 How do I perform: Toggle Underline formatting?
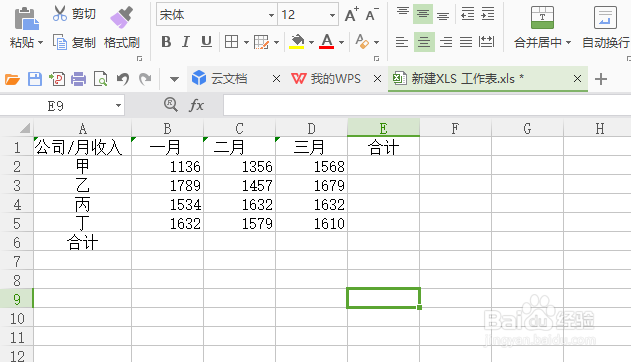[206, 41]
